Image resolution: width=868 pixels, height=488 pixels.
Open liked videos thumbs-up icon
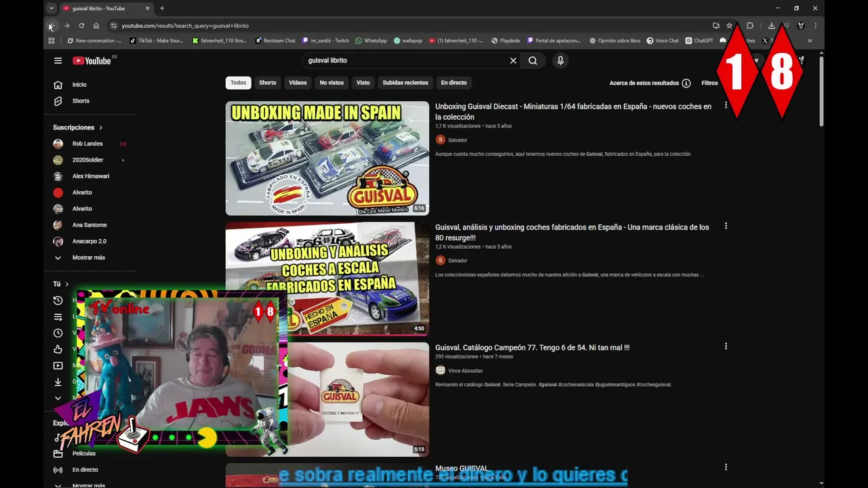click(x=58, y=349)
